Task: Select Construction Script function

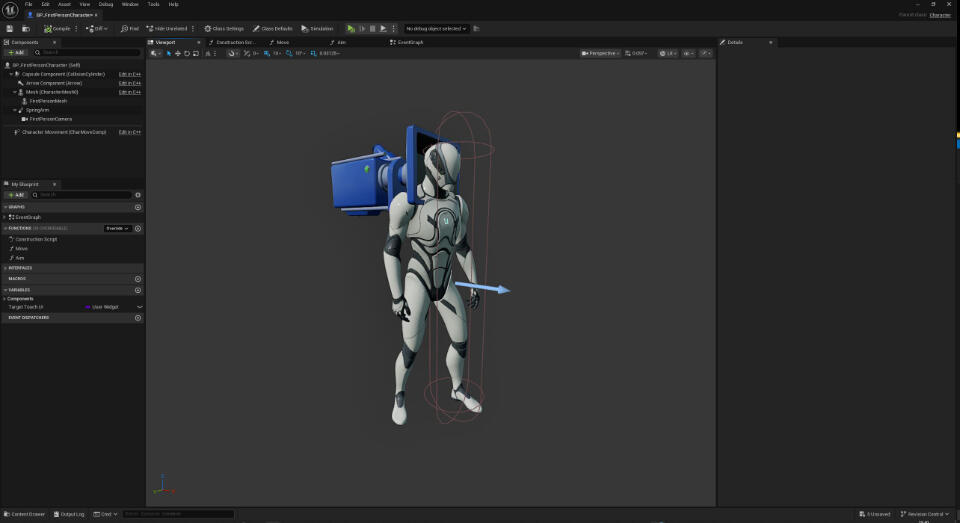Action: tap(36, 239)
